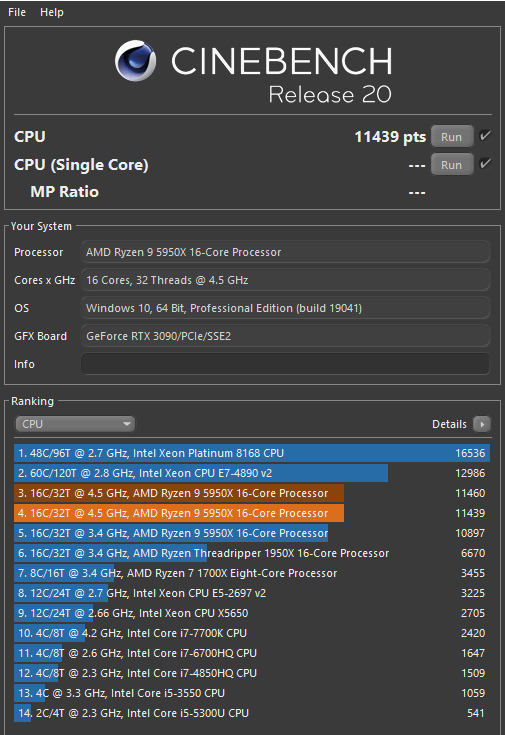Click the Details arrow icon

coord(482,424)
